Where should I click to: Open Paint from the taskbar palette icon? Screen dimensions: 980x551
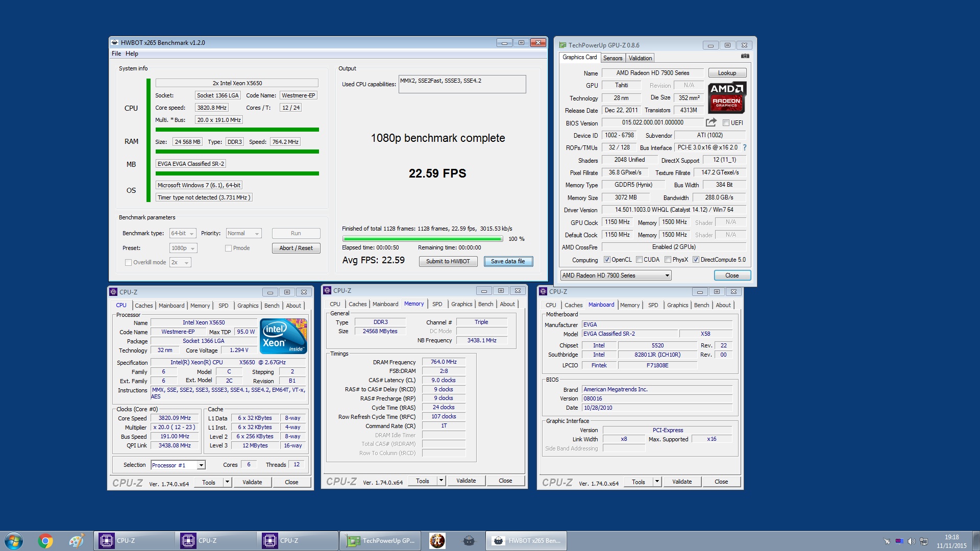tap(77, 541)
